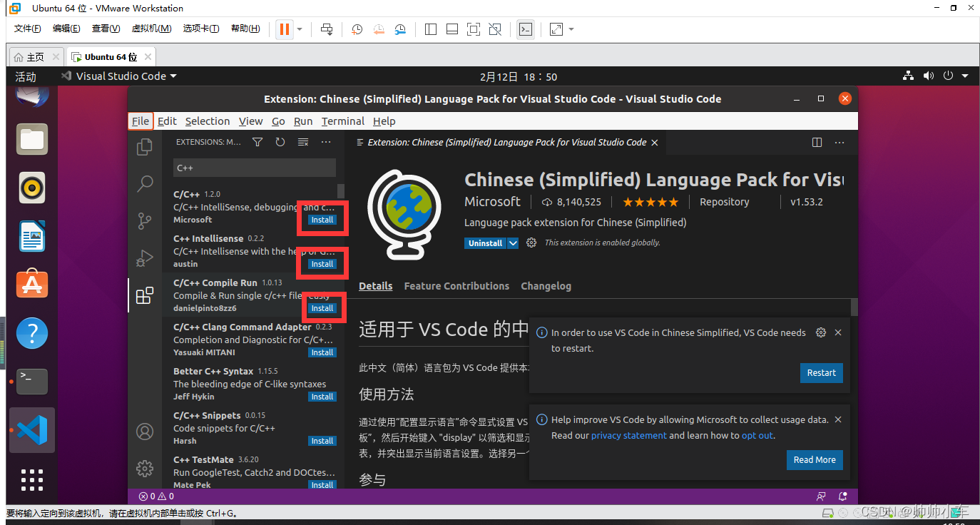Open the Run and Debug view

tap(145, 258)
